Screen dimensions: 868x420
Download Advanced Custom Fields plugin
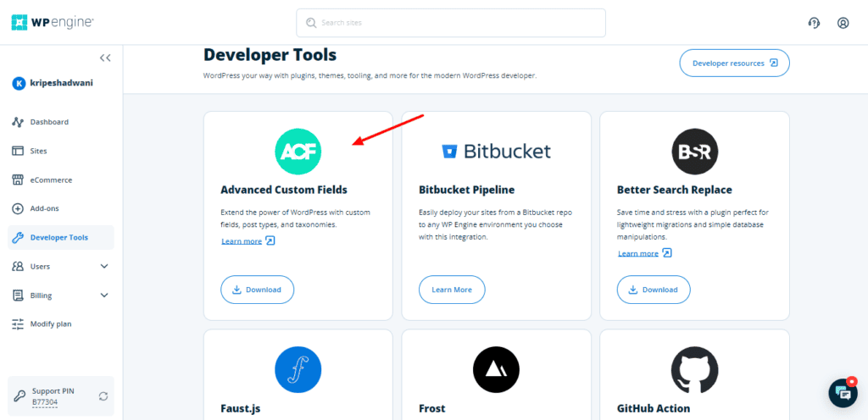pyautogui.click(x=257, y=290)
